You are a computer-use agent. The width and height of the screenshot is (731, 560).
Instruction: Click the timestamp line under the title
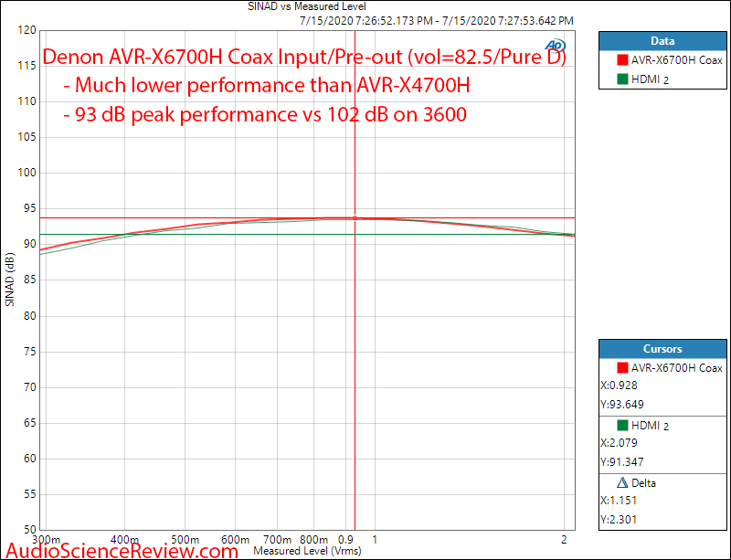click(437, 21)
